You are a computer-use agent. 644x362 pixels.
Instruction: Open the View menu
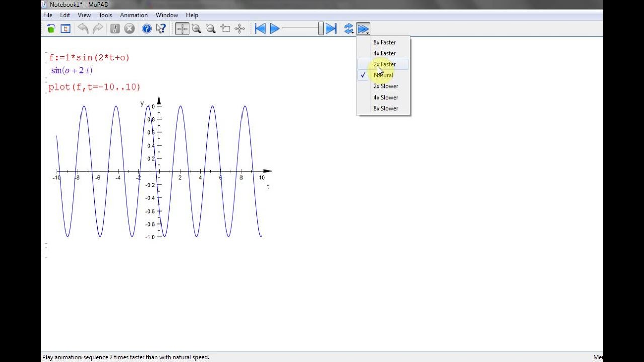[x=84, y=15]
